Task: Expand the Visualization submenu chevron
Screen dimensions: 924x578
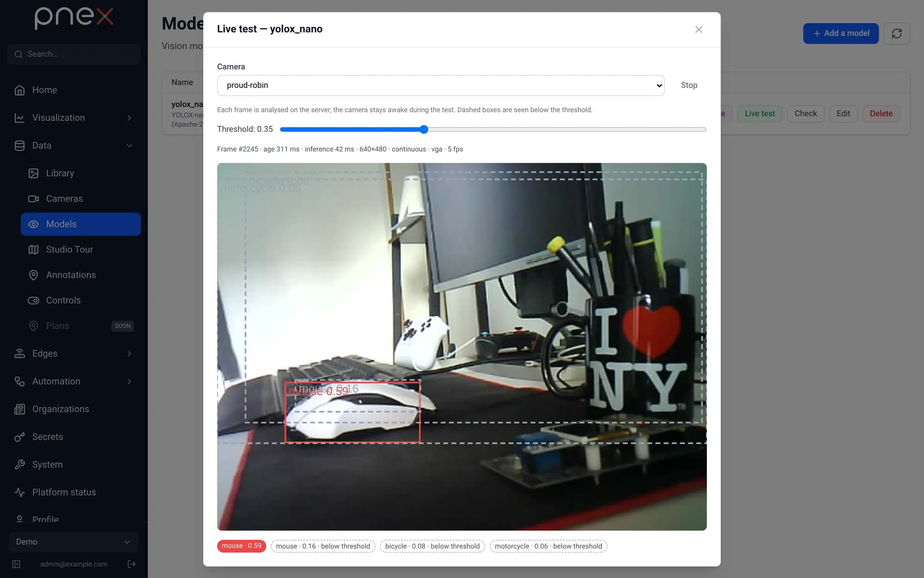Action: pyautogui.click(x=129, y=118)
